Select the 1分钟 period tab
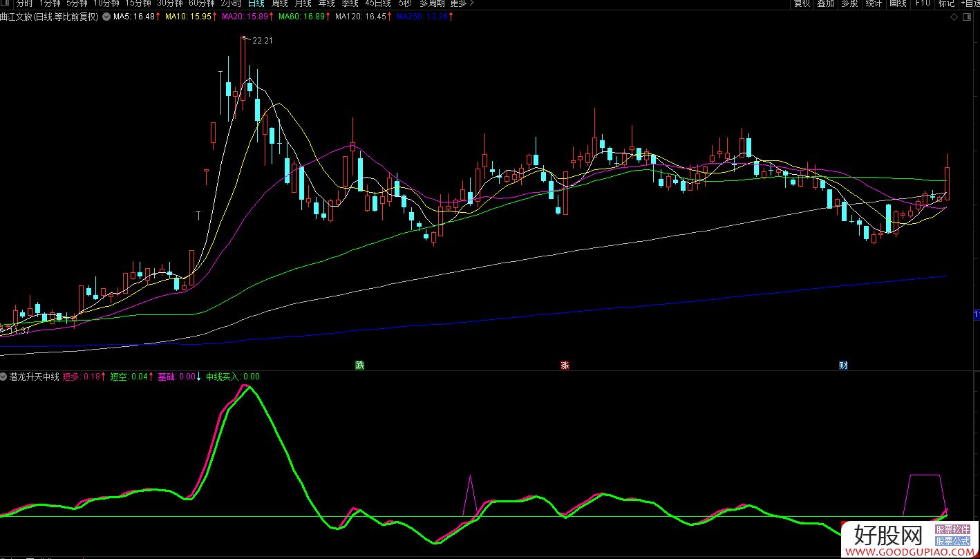The image size is (980, 559). (x=50, y=3)
